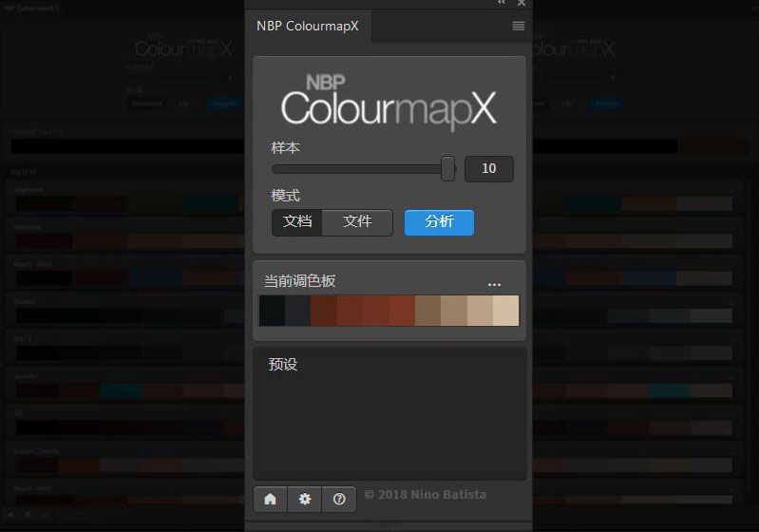This screenshot has height=532, width=759.
Task: Pick the beige ninth palette swatch
Action: pos(480,311)
